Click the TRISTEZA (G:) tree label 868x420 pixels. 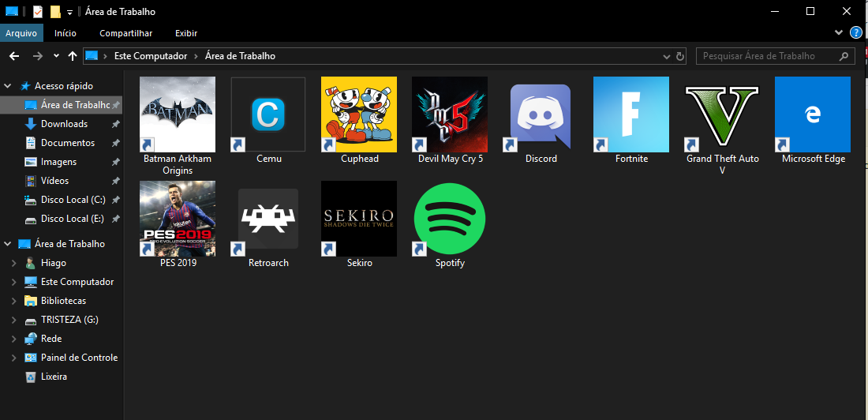[69, 320]
